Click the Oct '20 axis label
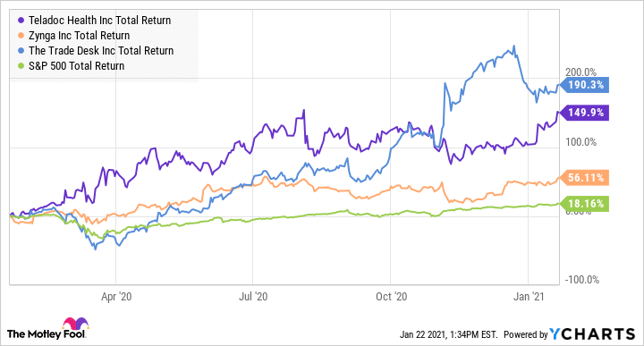The width and height of the screenshot is (644, 346). [x=392, y=297]
